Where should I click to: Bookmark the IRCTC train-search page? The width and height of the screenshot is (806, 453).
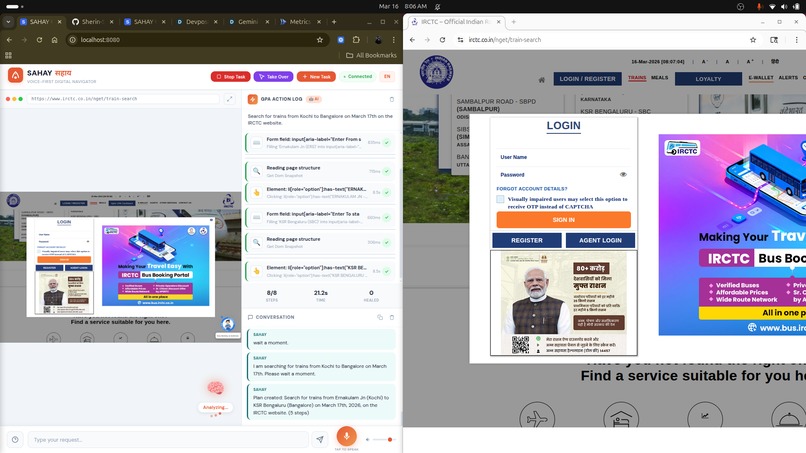pos(753,40)
